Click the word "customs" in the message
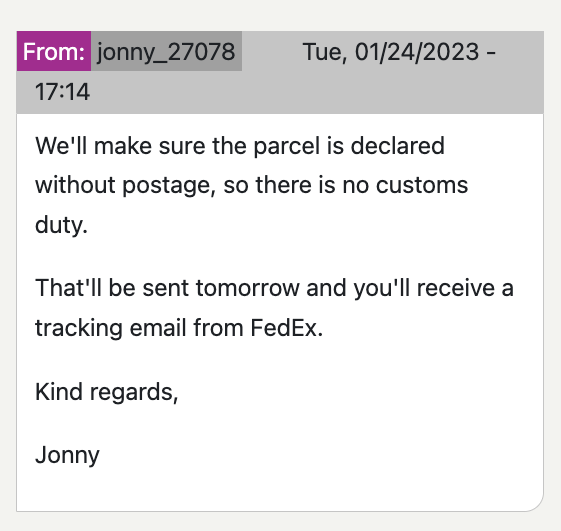 click(x=422, y=185)
